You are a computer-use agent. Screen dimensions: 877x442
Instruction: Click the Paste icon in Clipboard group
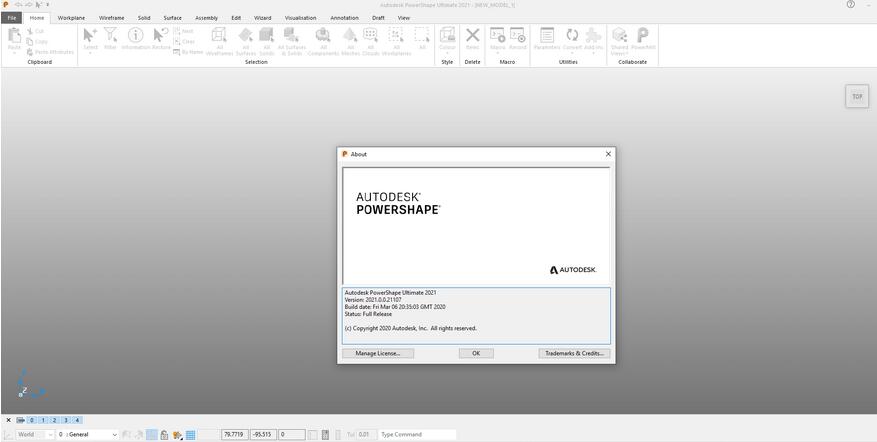coord(15,36)
